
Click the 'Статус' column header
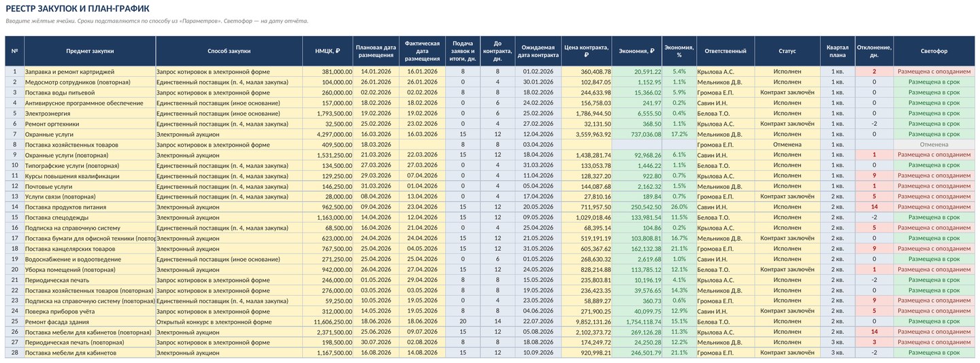(787, 51)
